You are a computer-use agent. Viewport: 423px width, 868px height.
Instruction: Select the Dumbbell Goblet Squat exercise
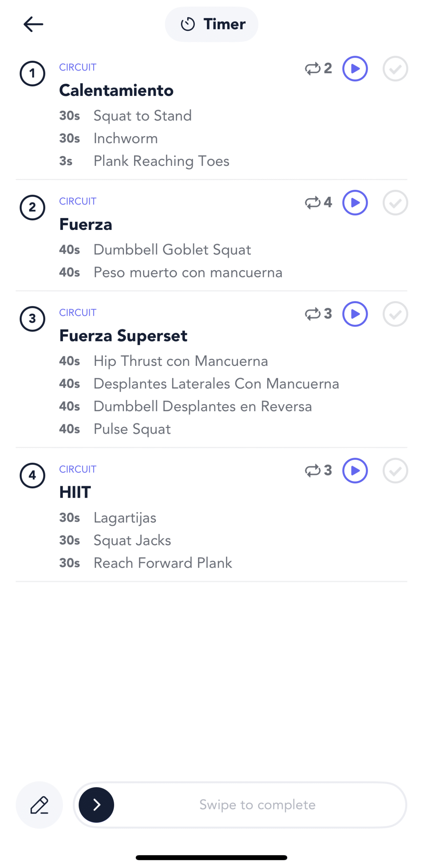coord(172,250)
